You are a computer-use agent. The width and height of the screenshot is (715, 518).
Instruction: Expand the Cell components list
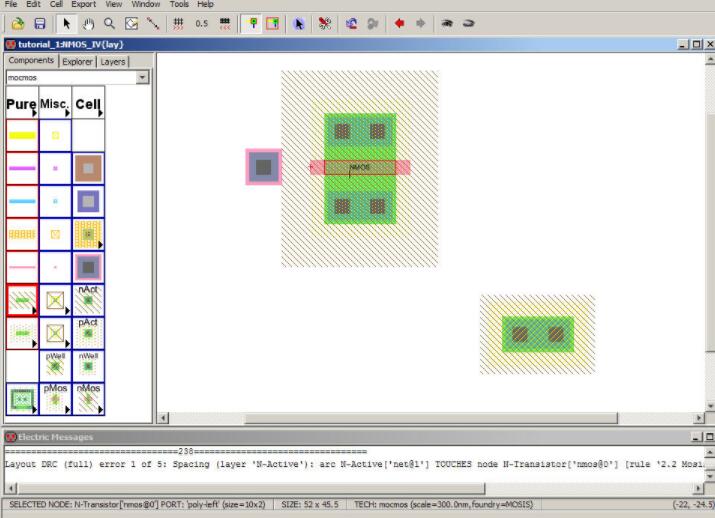coord(88,104)
